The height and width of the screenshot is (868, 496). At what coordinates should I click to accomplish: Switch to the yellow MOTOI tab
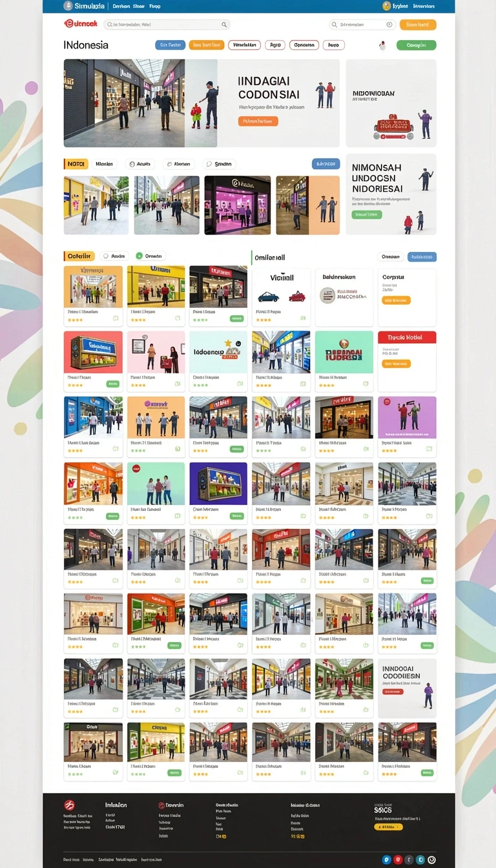click(76, 164)
